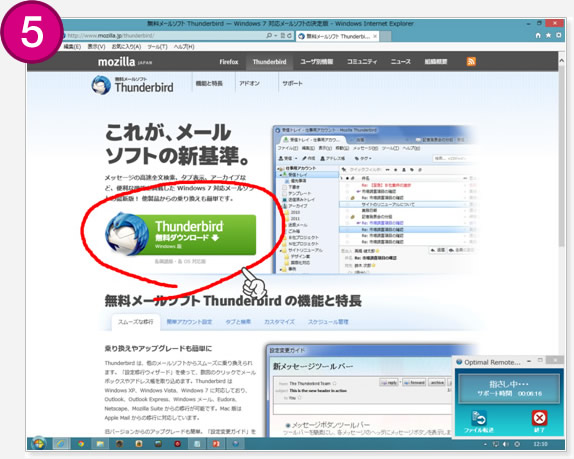Open the Internet Explorer Tools gear icon
The height and width of the screenshot is (459, 574).
click(x=559, y=36)
